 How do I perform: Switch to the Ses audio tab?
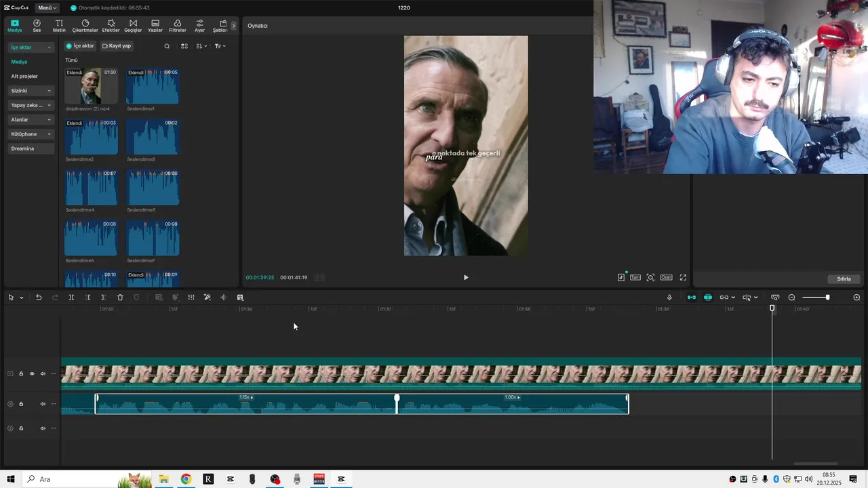pyautogui.click(x=37, y=26)
